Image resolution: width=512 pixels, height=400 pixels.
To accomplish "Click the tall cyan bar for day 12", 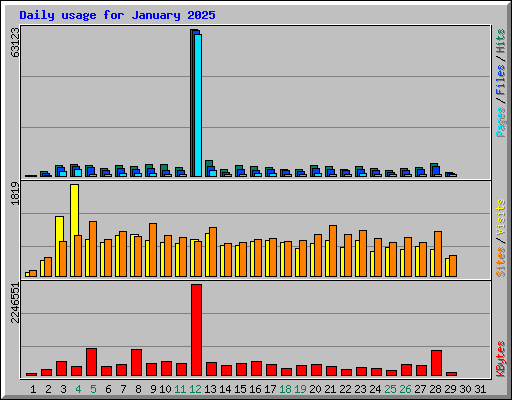I will point(198,105).
